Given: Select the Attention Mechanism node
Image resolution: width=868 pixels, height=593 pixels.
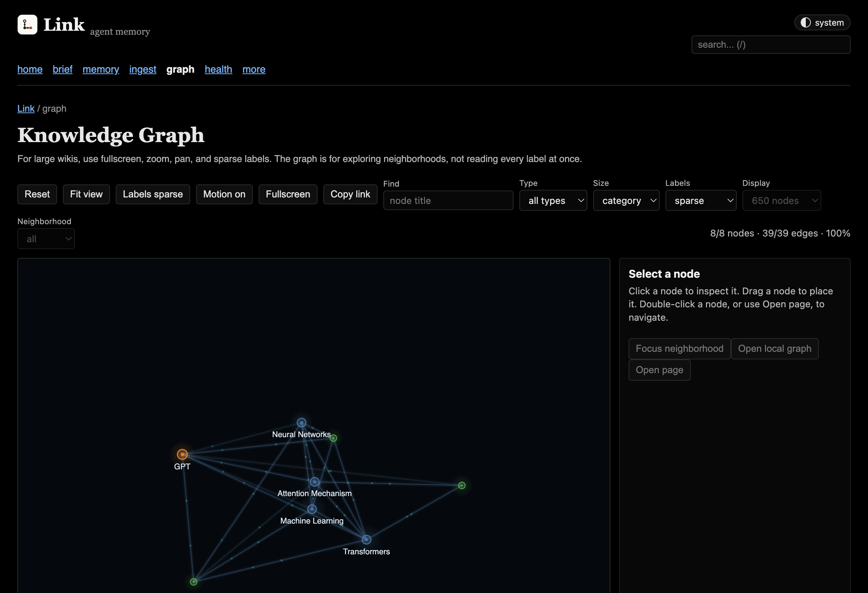Looking at the screenshot, I should click(x=315, y=482).
